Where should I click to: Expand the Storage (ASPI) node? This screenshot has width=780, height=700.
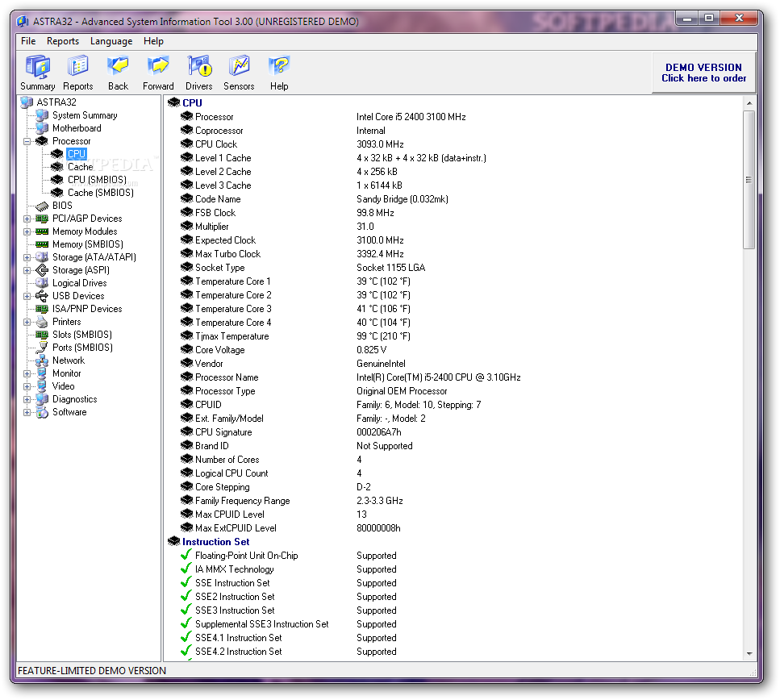click(x=27, y=271)
